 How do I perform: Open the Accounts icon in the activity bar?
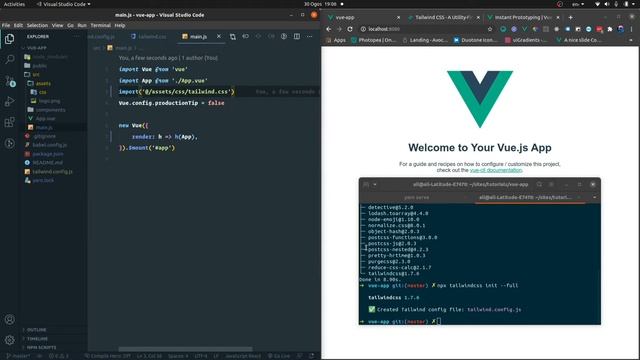9,319
